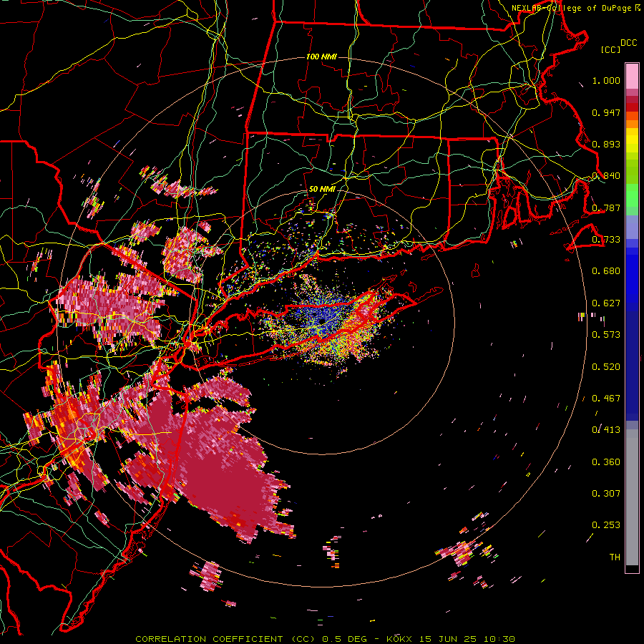Click the NEXLAB-College of DuPage title text
The width and height of the screenshot is (644, 644).
pos(575,8)
